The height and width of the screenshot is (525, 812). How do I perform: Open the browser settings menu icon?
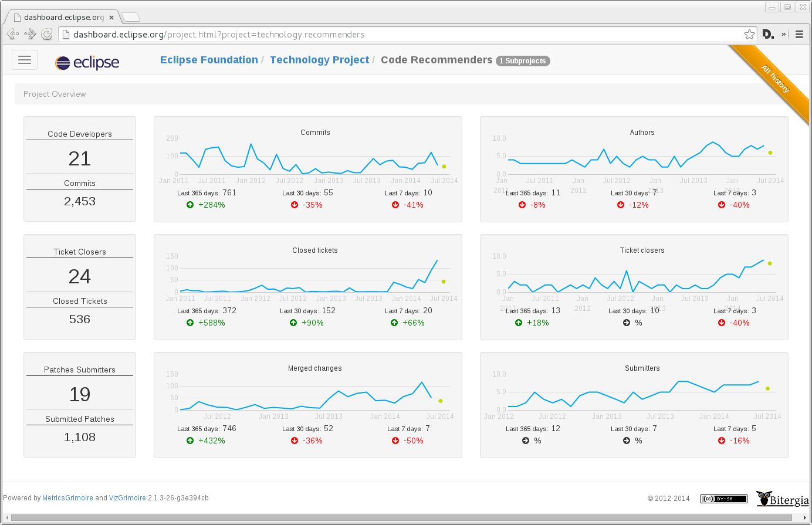coord(799,35)
